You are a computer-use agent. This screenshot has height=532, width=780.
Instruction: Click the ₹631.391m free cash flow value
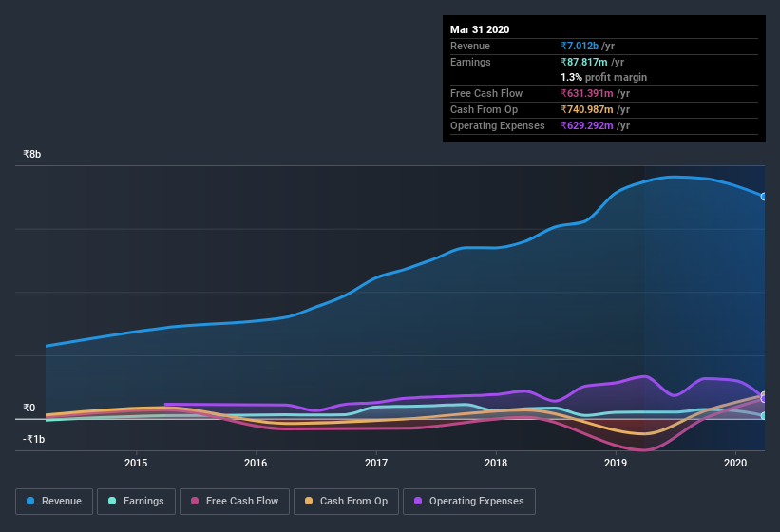[x=587, y=93]
